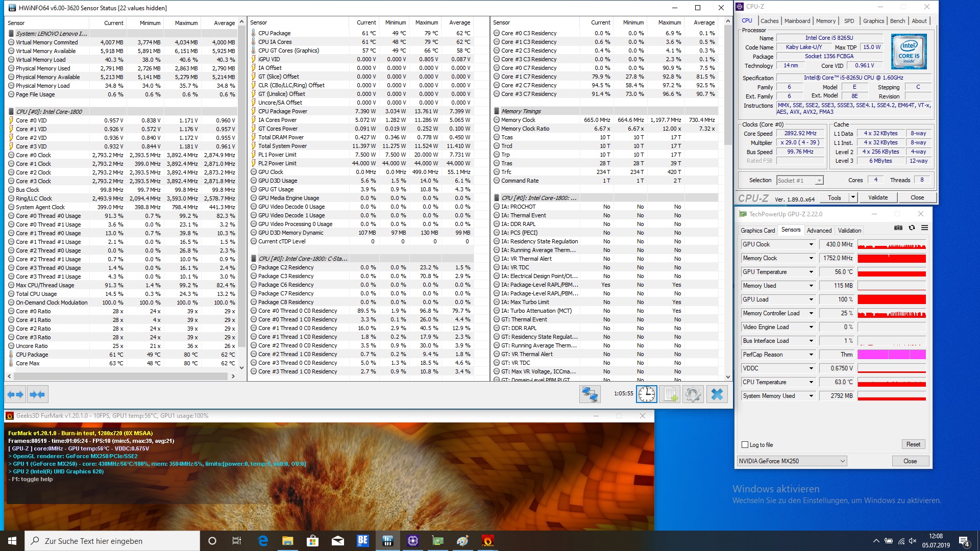Click HWiNFO left panel horizontal scrollbar
Screen dimensions: 980x551
point(121,376)
